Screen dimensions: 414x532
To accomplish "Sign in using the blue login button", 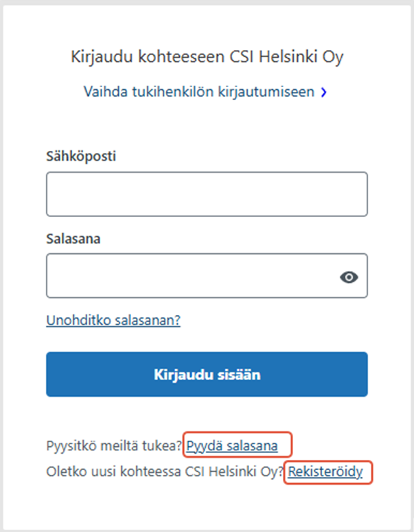I will click(207, 375).
